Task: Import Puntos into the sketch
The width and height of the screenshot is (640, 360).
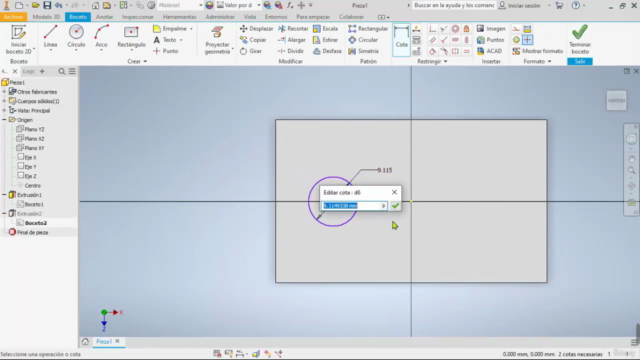Action: point(491,40)
